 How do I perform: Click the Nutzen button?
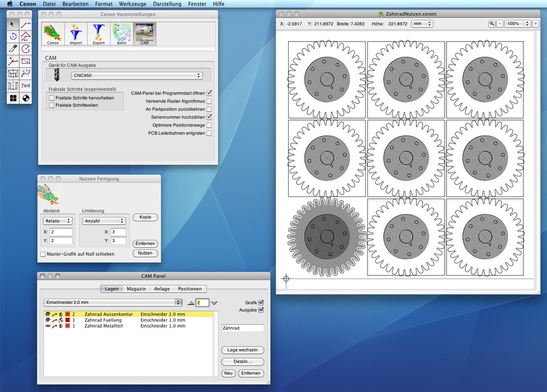pyautogui.click(x=145, y=253)
